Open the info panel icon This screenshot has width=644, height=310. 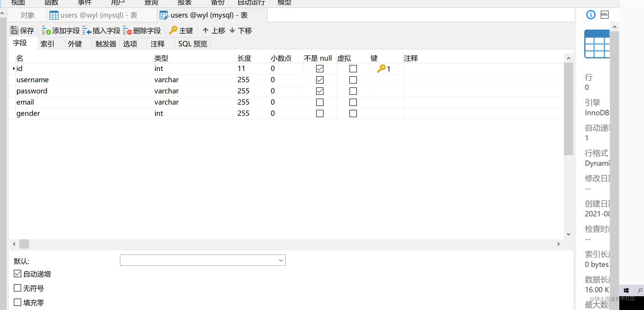click(591, 15)
